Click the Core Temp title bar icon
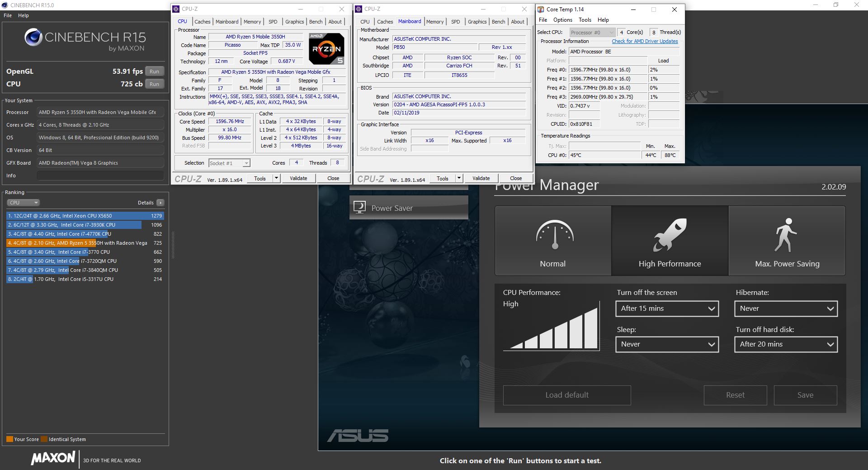 [x=541, y=9]
